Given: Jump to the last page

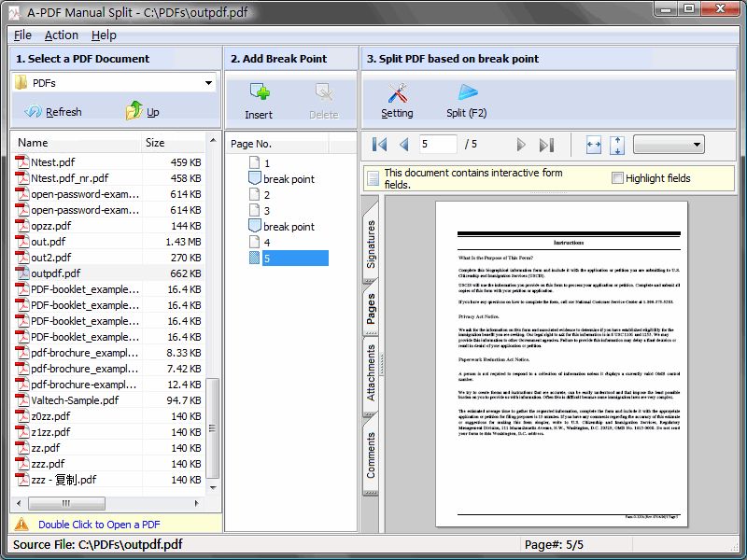Looking at the screenshot, I should pos(547,145).
